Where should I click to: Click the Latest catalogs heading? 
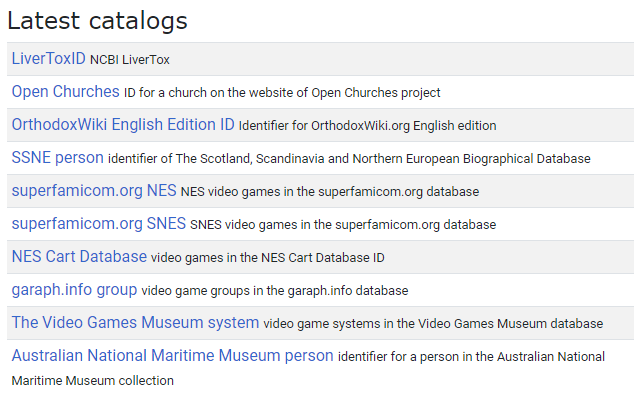(x=97, y=21)
